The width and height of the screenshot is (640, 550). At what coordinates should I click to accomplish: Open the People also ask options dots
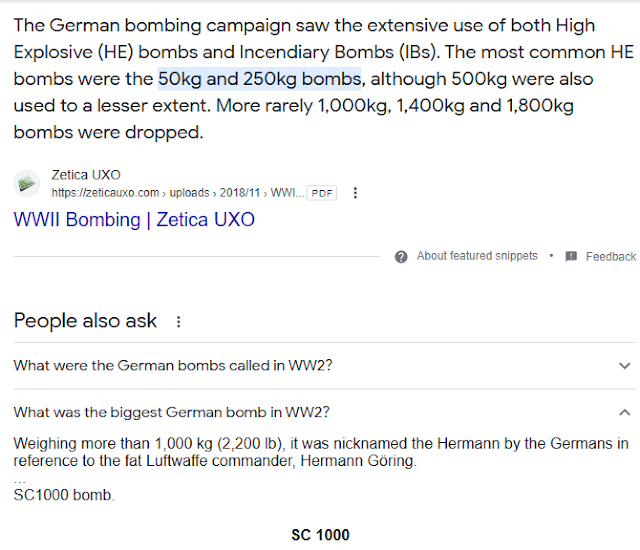click(x=179, y=321)
